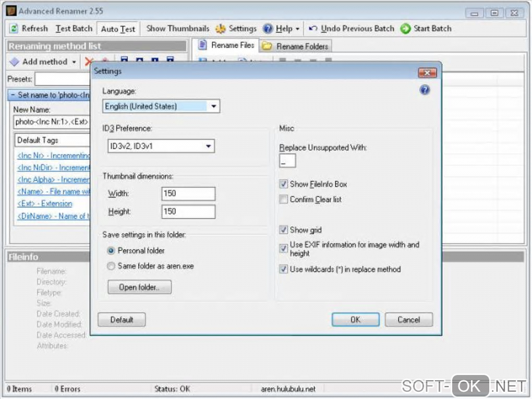Click the Presets input field

[x=63, y=79]
